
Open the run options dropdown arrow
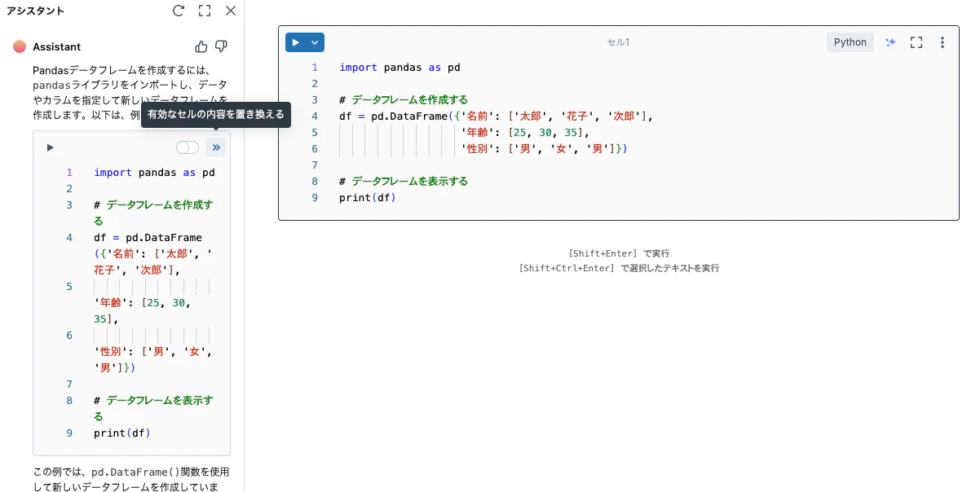pos(316,42)
